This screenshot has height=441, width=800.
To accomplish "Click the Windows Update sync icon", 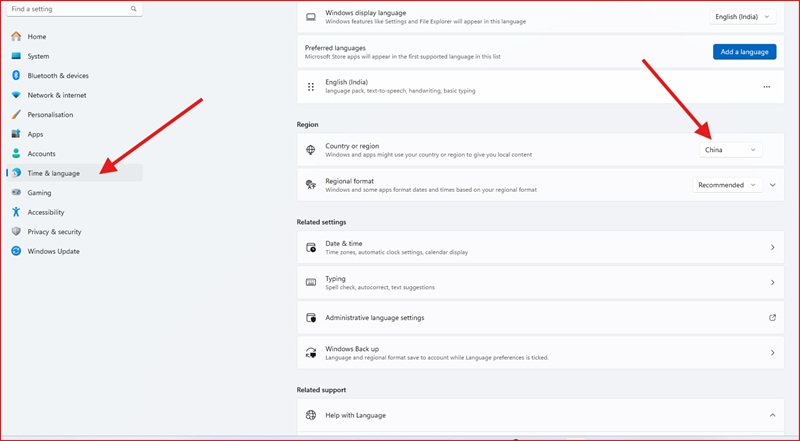I will [x=16, y=251].
